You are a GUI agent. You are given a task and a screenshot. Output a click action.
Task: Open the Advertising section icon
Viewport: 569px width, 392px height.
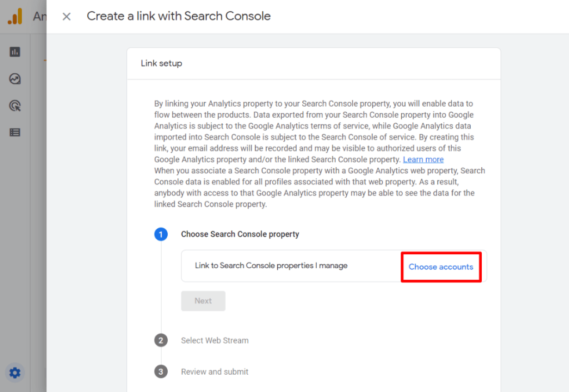coord(14,105)
